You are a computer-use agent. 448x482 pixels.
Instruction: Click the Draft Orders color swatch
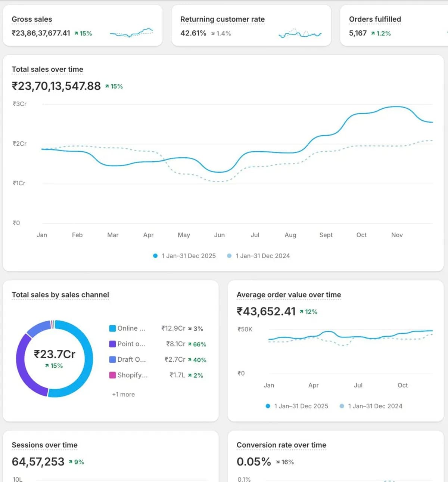tap(112, 359)
